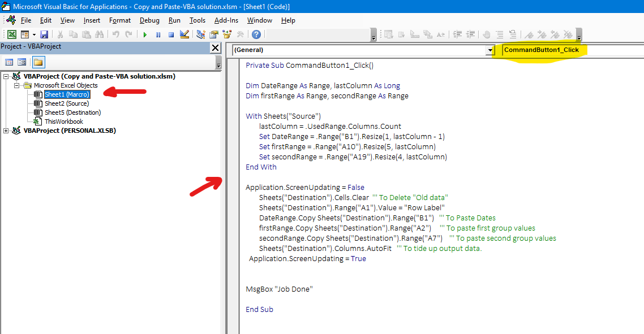
Task: Collapse VBAProject (Copy and Paste-VBA solution.xlsm)
Action: 6,76
